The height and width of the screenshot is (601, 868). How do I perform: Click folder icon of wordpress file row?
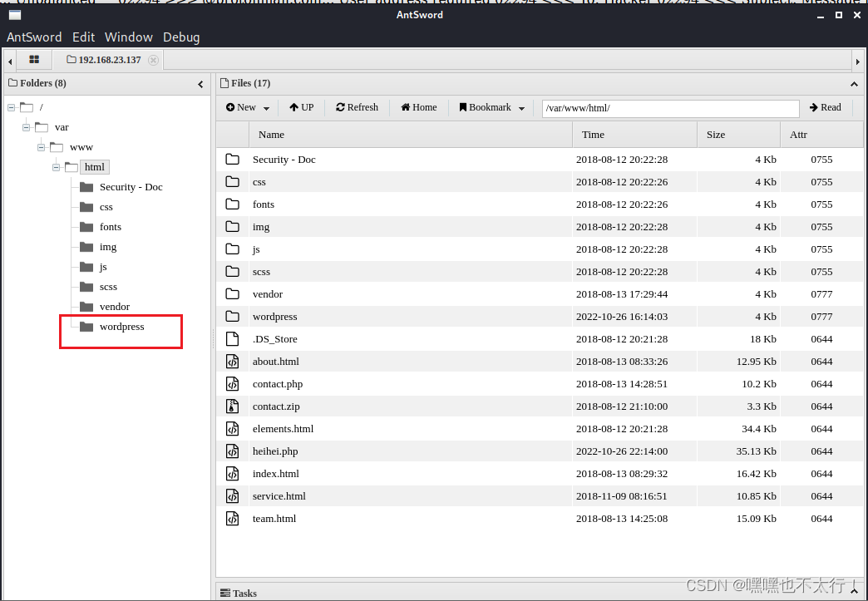(233, 317)
